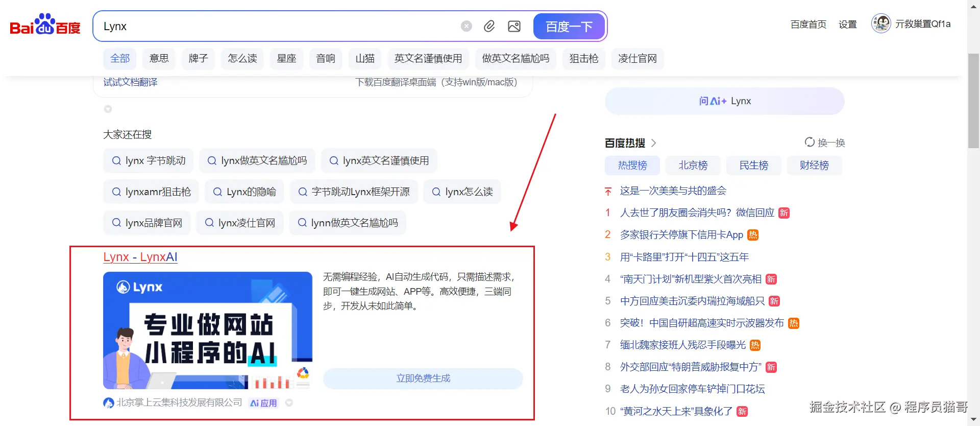Open 用卡路里打开十四五这五年 topic
The image size is (980, 426).
(684, 257)
